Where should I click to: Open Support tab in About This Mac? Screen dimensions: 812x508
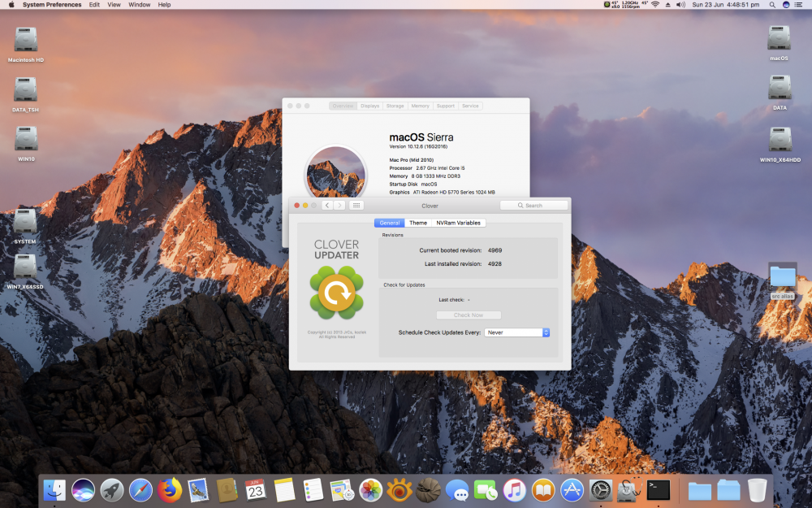click(x=445, y=106)
